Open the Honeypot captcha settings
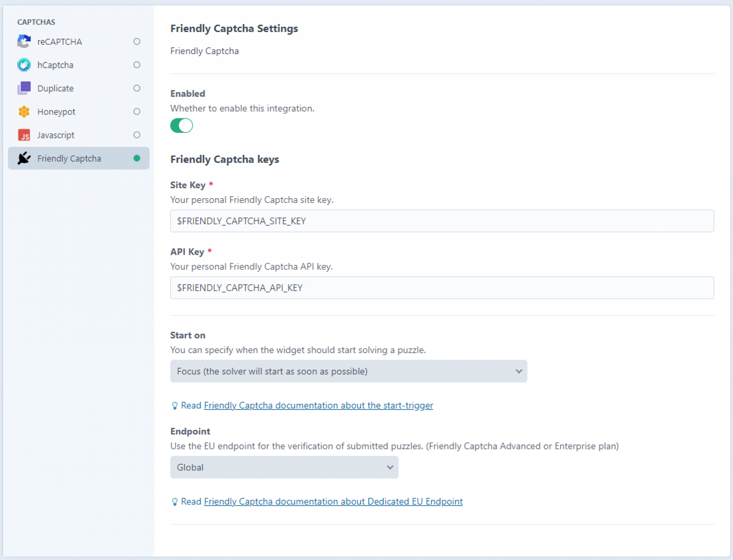This screenshot has height=560, width=733. (79, 111)
